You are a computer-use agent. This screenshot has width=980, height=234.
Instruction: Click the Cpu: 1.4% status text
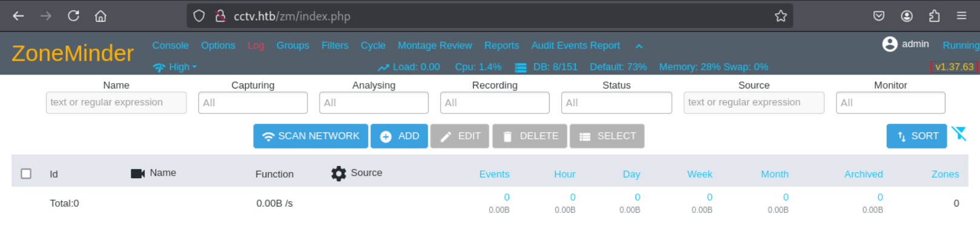[x=478, y=67]
